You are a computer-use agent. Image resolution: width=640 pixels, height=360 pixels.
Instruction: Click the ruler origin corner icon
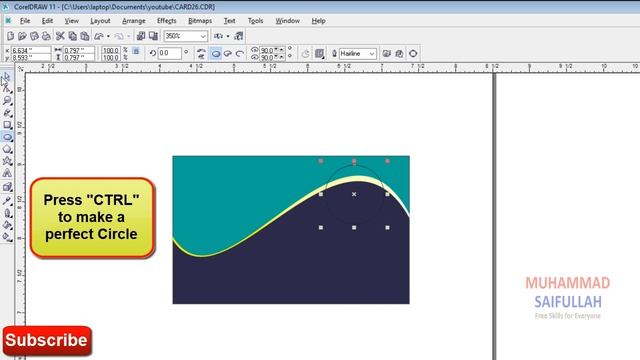tap(20, 68)
